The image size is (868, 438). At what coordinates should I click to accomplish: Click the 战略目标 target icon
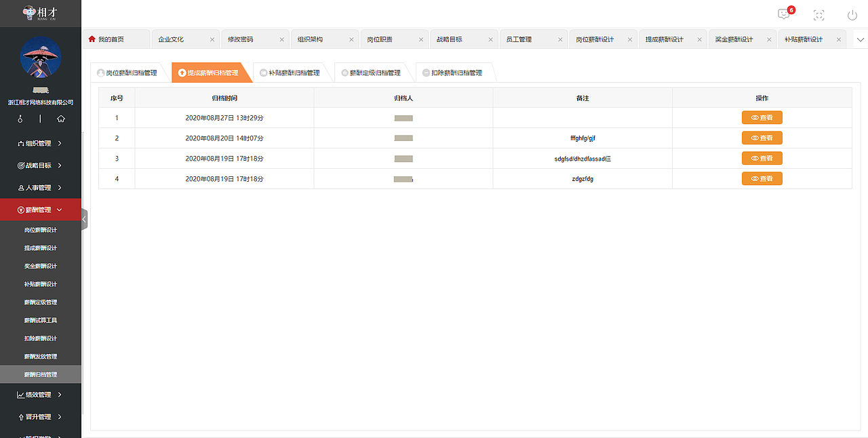21,165
